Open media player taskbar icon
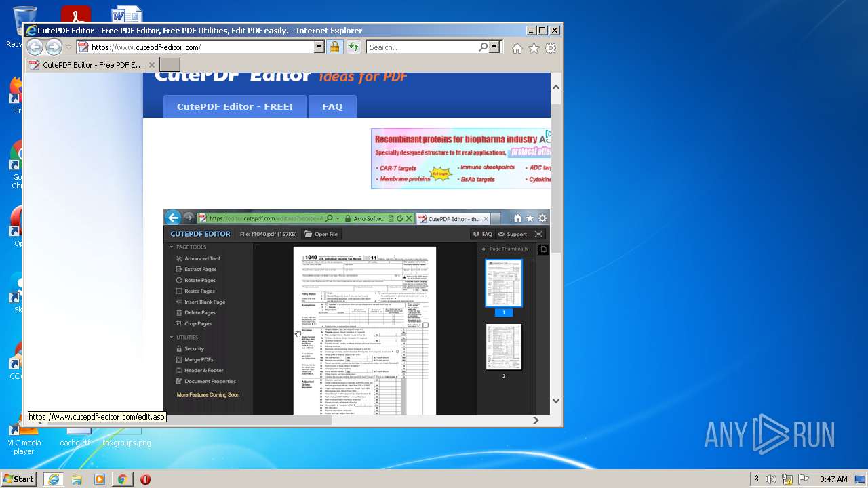 click(x=100, y=479)
